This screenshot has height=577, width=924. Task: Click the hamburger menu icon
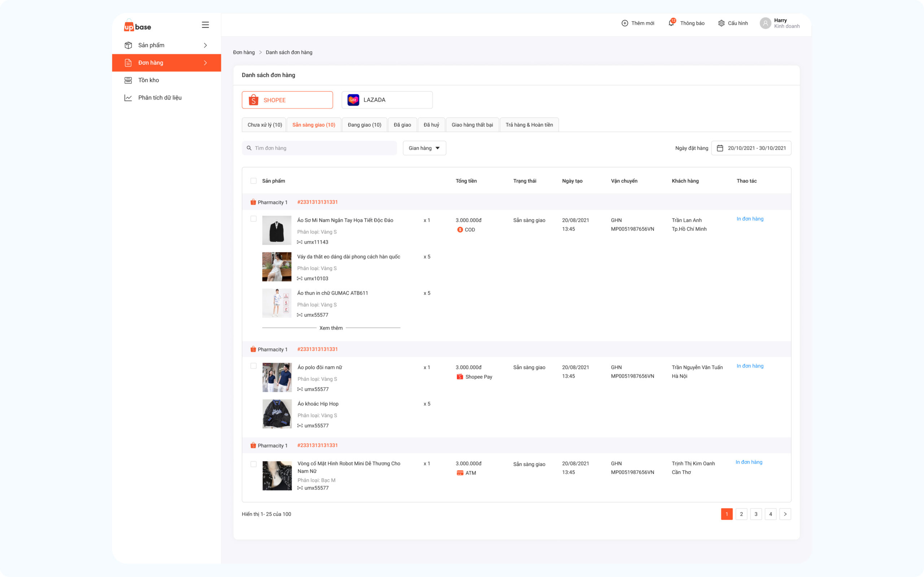[x=205, y=25]
